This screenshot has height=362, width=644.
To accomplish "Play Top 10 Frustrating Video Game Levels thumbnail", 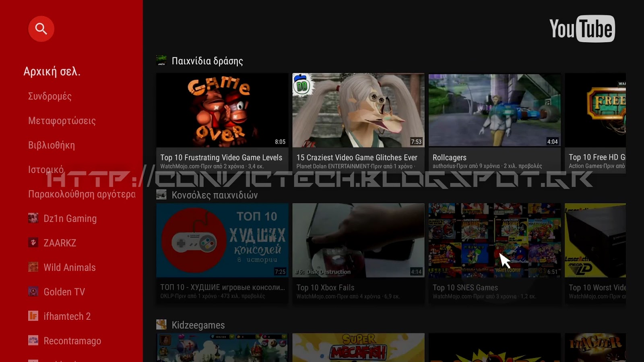I will tap(222, 110).
